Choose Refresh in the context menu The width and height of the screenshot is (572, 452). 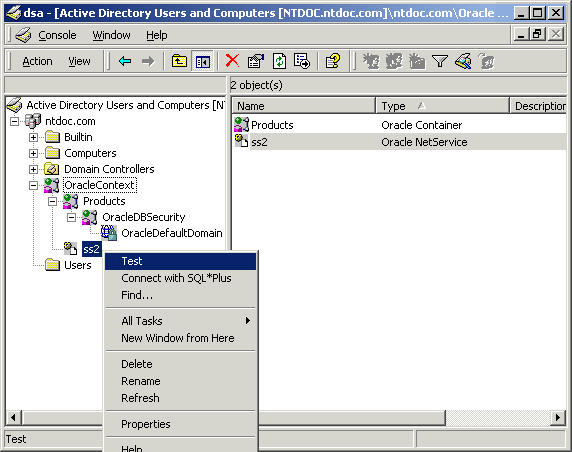pyautogui.click(x=180, y=398)
